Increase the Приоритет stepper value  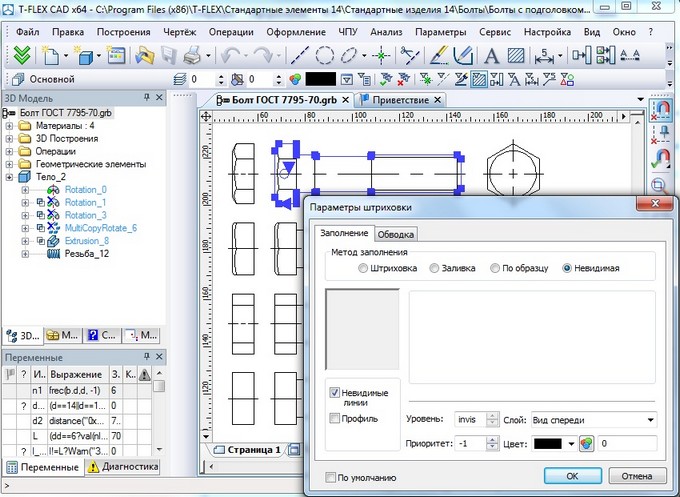click(x=492, y=440)
